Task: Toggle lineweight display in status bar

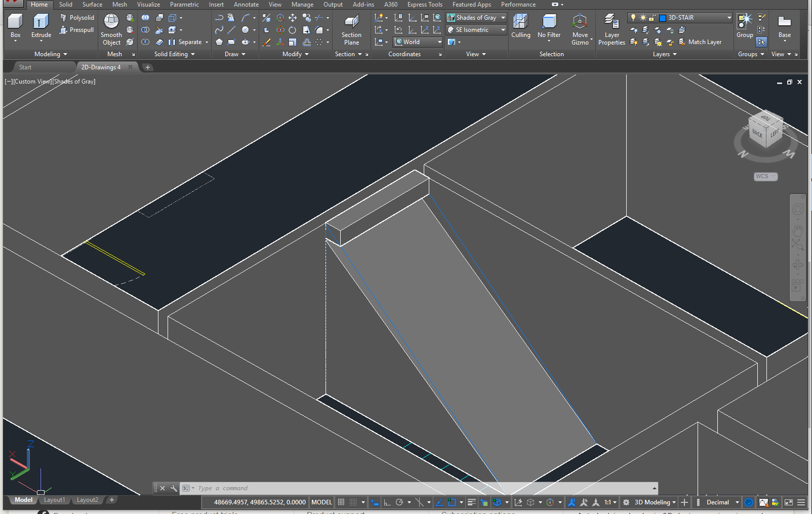Action: [x=471, y=502]
